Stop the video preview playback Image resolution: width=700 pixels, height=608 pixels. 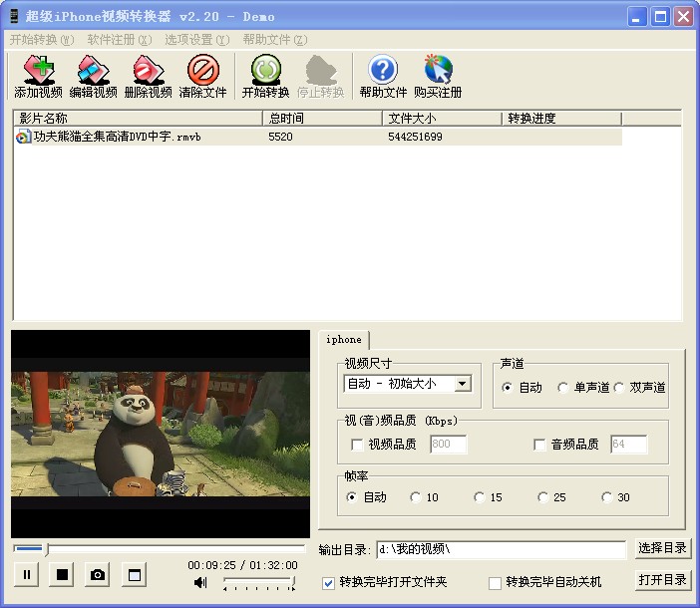(x=62, y=574)
